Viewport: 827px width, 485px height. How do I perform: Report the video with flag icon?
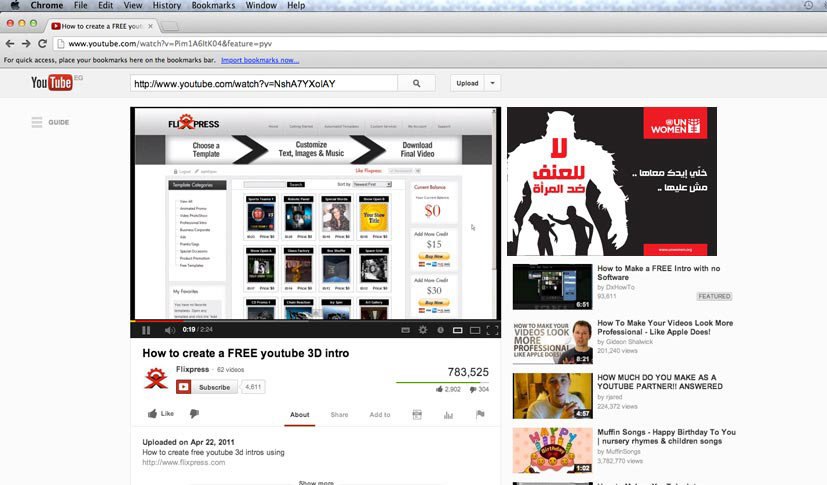coord(480,414)
